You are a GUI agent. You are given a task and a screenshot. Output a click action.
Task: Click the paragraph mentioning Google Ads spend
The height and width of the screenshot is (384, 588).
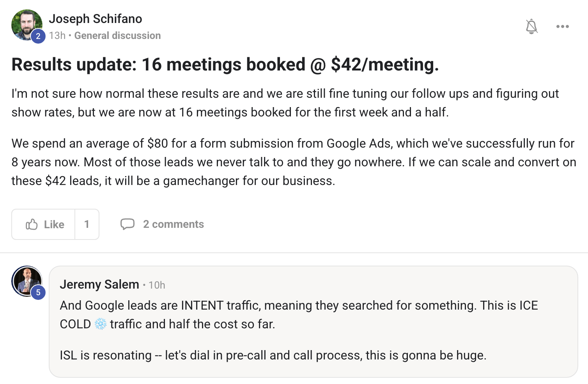(293, 162)
